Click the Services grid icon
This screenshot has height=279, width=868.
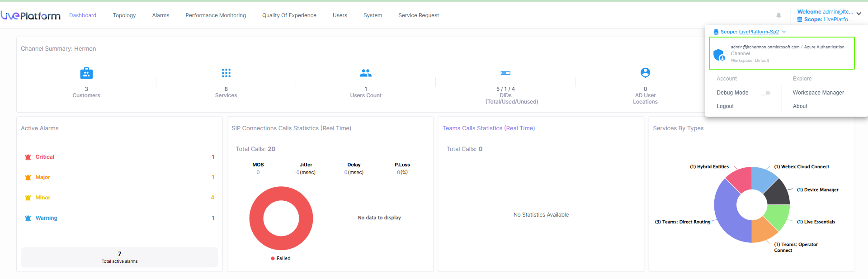[226, 73]
